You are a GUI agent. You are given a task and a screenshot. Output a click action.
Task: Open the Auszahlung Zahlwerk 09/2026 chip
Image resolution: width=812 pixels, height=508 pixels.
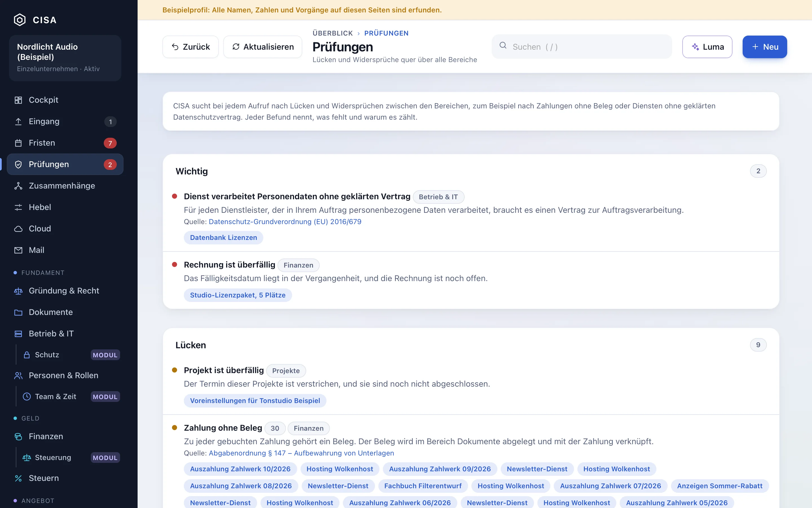[x=440, y=469]
